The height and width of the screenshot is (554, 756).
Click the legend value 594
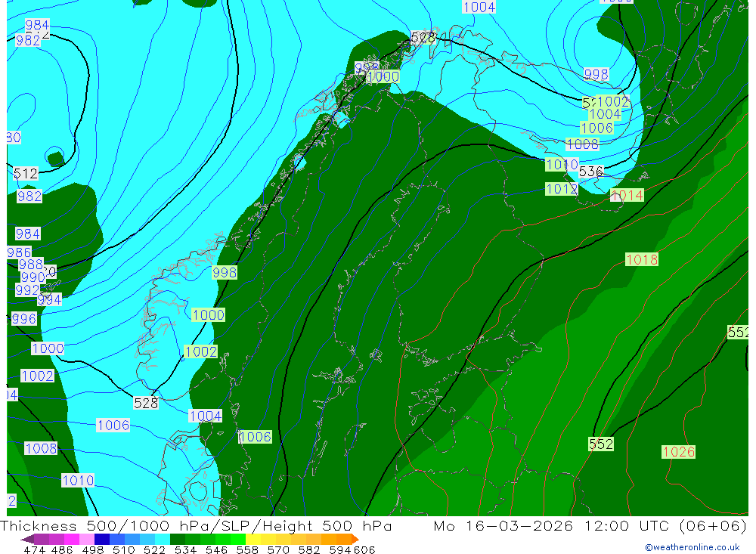(x=340, y=549)
